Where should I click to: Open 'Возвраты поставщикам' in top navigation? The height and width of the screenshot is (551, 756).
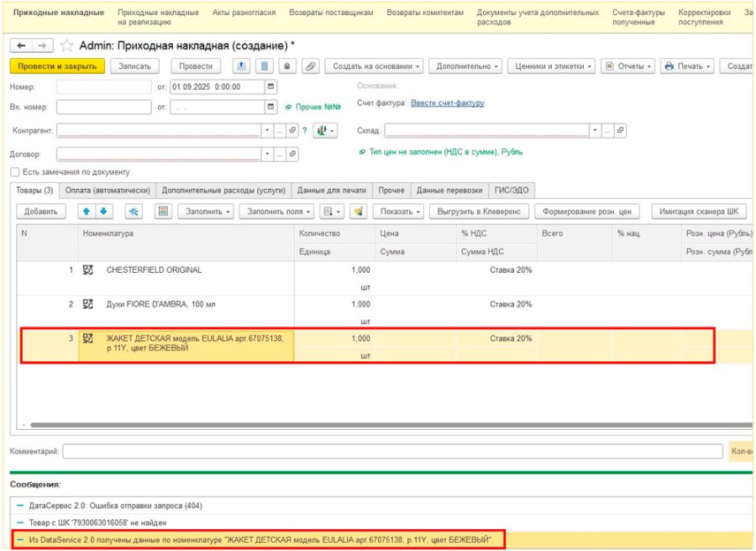(x=331, y=13)
